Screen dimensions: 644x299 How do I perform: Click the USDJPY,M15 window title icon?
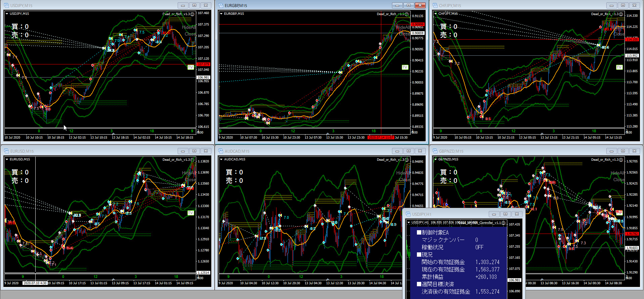tap(6, 5)
